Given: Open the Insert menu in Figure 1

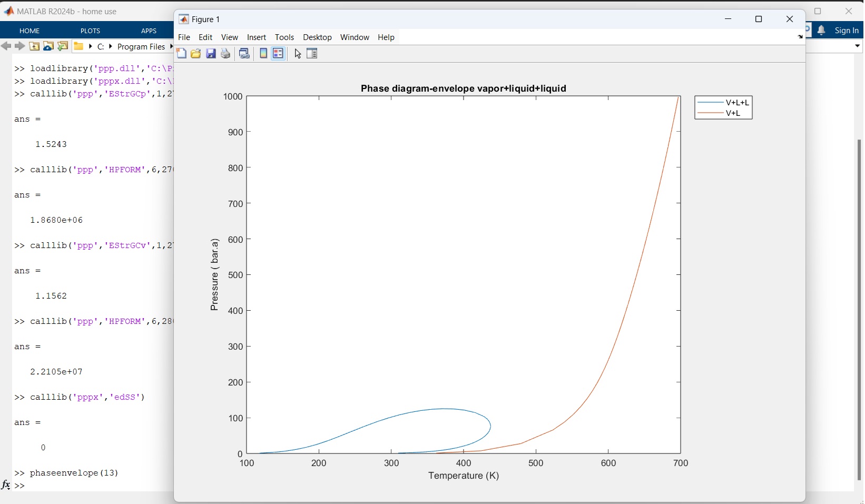Looking at the screenshot, I should pyautogui.click(x=257, y=37).
